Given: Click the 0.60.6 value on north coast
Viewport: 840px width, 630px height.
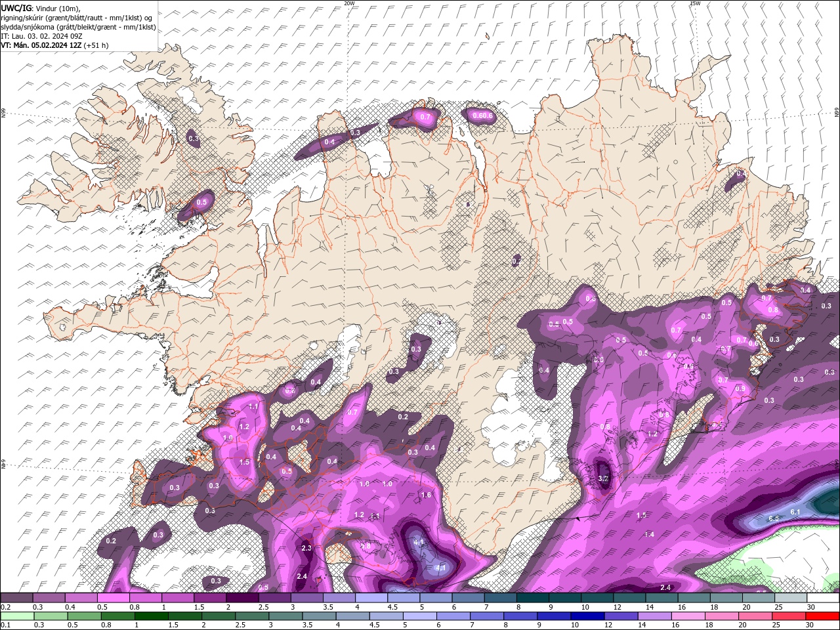Looking at the screenshot, I should pyautogui.click(x=482, y=116).
